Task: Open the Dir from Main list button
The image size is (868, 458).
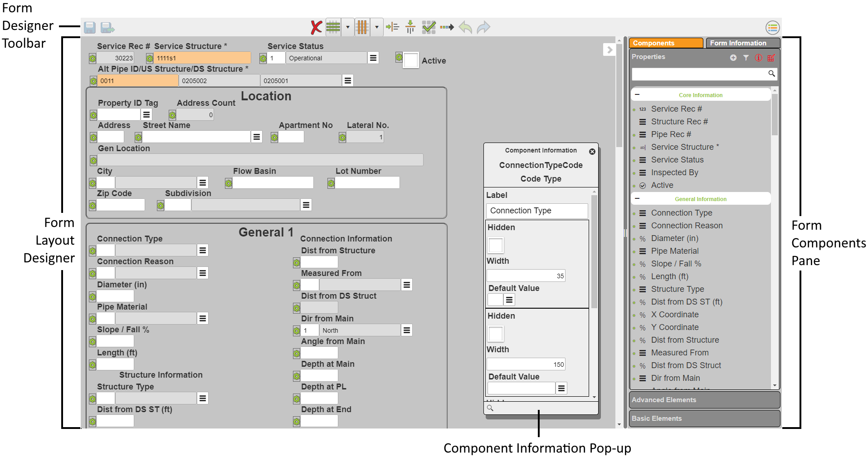Action: click(407, 330)
